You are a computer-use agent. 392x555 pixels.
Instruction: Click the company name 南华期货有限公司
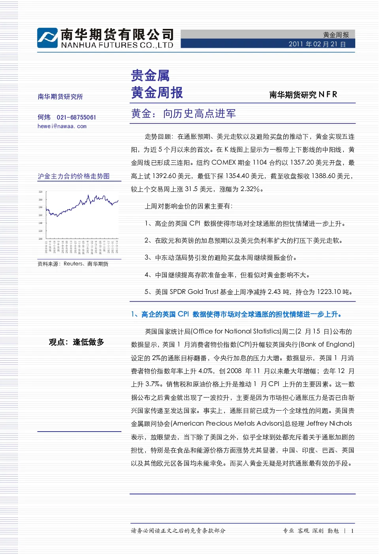117,34
